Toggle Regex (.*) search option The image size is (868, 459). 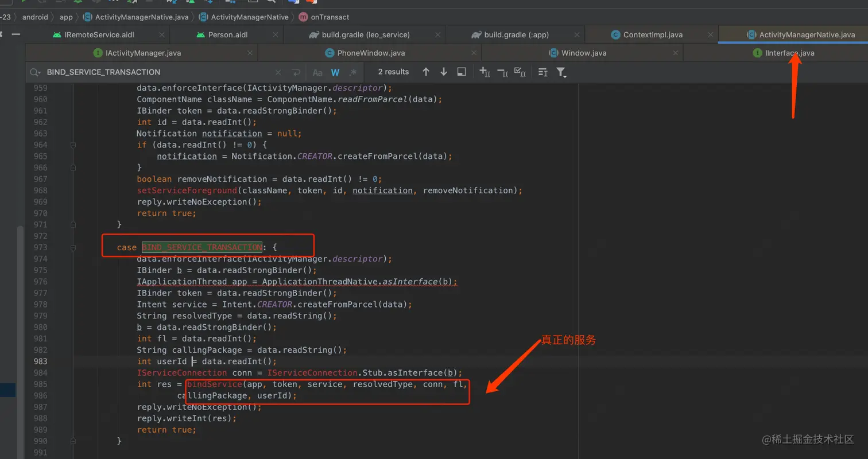[353, 72]
